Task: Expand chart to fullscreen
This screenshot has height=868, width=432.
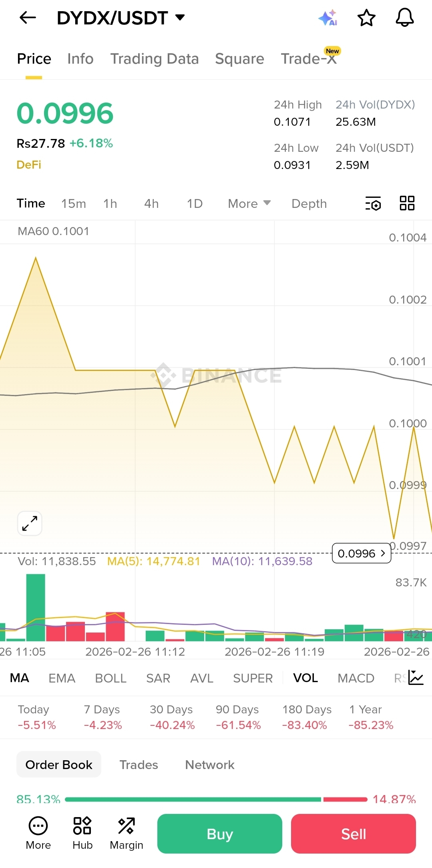Action: [x=30, y=523]
